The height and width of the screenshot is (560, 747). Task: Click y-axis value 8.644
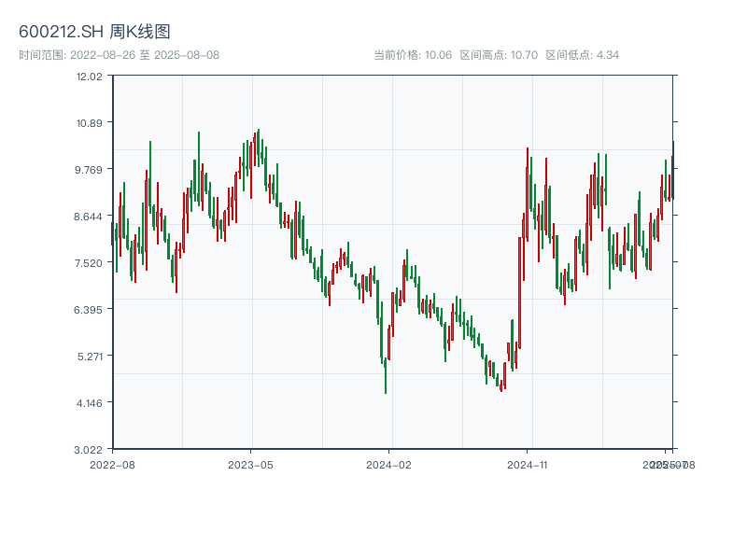[x=88, y=217]
